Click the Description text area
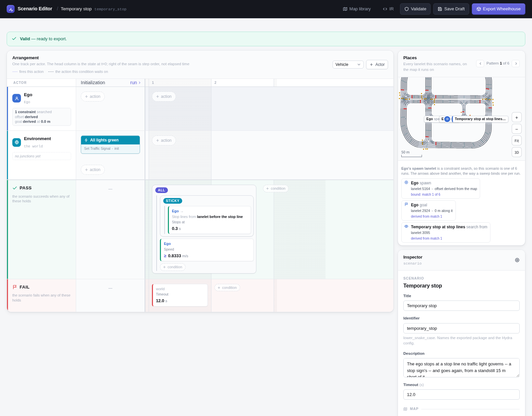The width and height of the screenshot is (532, 416). click(462, 368)
